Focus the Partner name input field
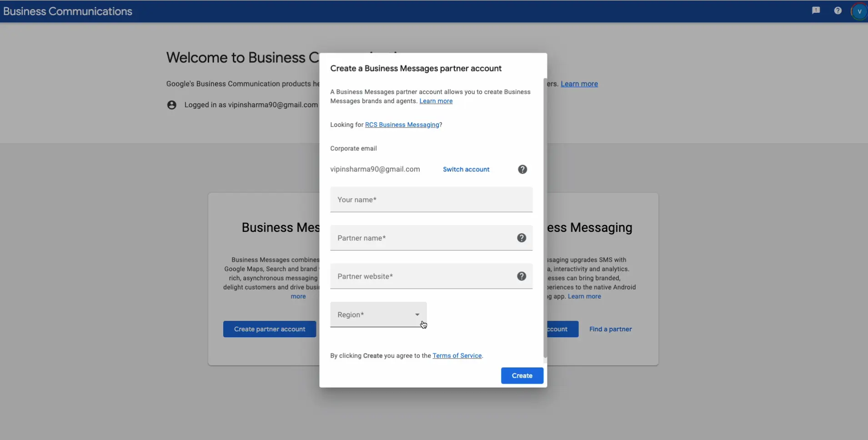Image resolution: width=868 pixels, height=440 pixels. coord(431,238)
